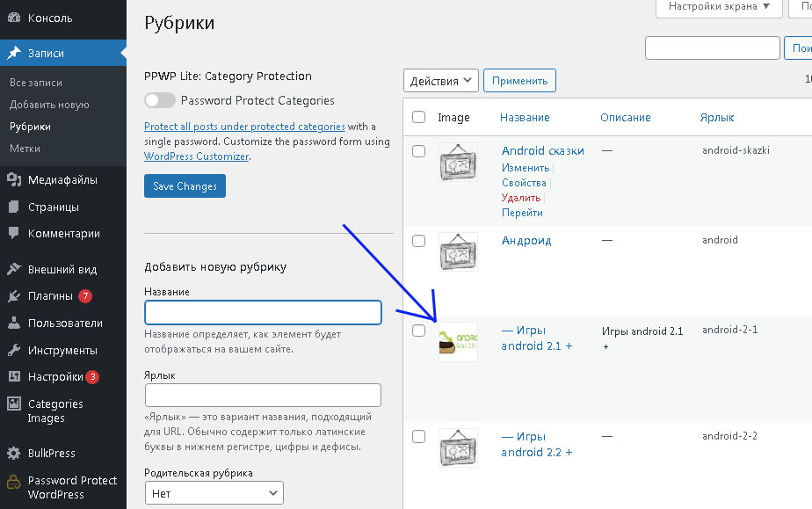Check the checkbox next to Android сказки
Viewport: 812px width, 509px height.
coord(419,150)
